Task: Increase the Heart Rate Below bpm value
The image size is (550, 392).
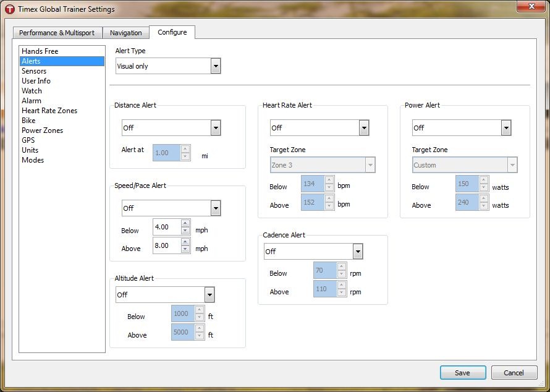Action: click(x=329, y=180)
